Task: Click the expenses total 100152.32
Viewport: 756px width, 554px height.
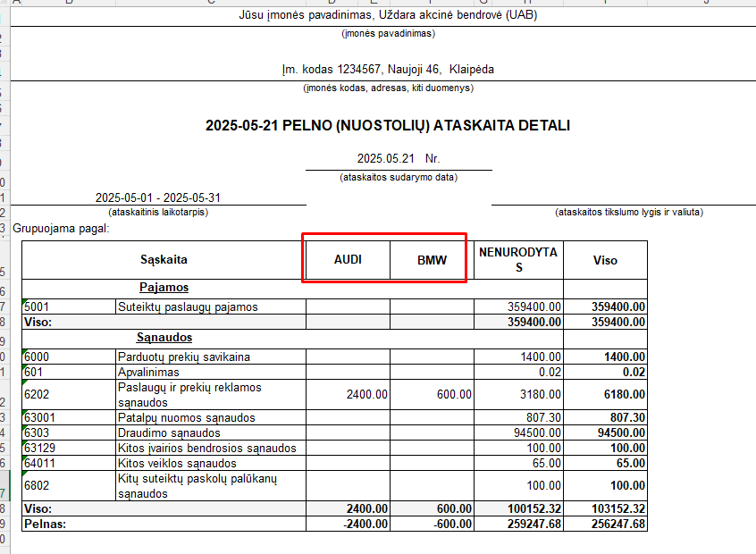Action: 519,508
